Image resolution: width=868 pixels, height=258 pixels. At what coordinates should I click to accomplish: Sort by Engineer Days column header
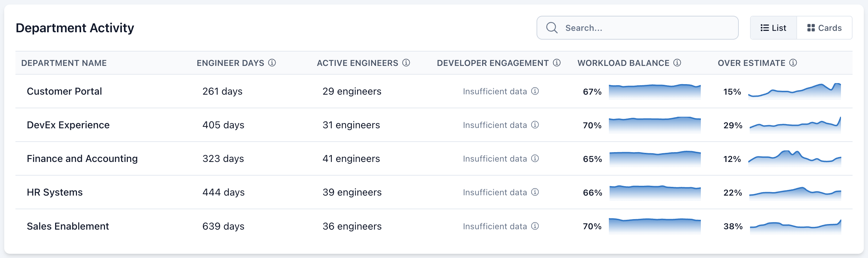230,63
